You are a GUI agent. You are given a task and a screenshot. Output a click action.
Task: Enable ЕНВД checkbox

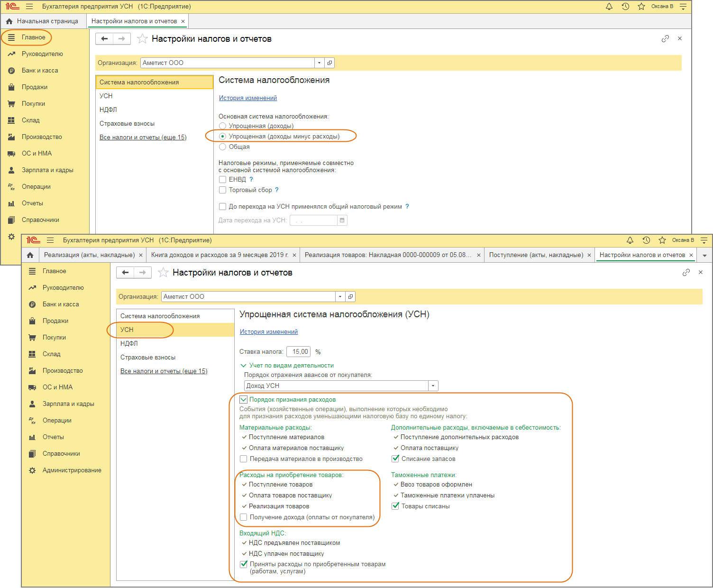pos(222,180)
